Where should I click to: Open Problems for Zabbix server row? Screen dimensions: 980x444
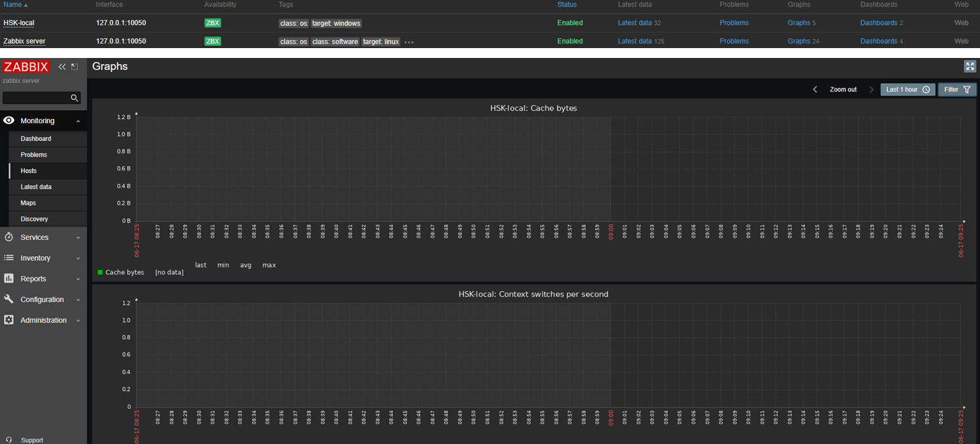pos(734,42)
